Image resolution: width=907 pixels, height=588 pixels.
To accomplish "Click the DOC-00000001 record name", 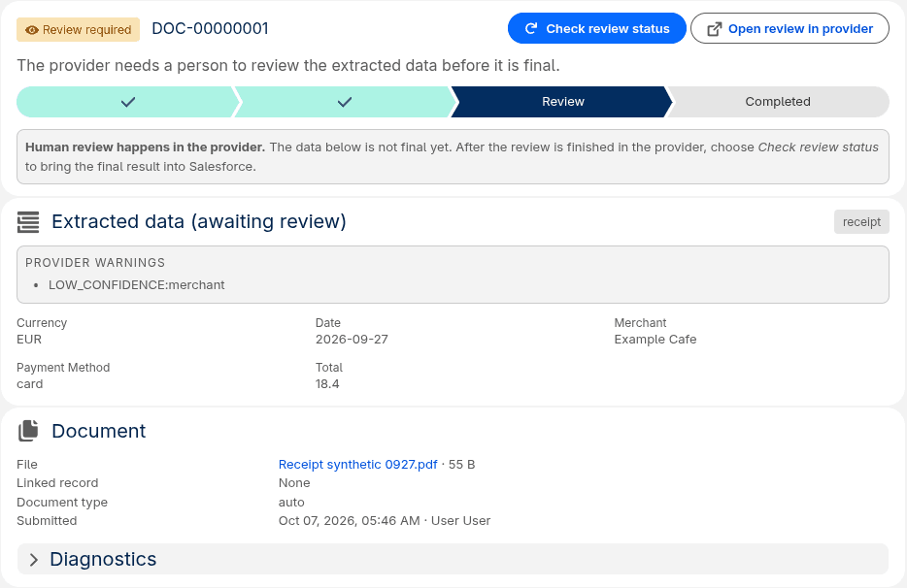I will pos(210,29).
